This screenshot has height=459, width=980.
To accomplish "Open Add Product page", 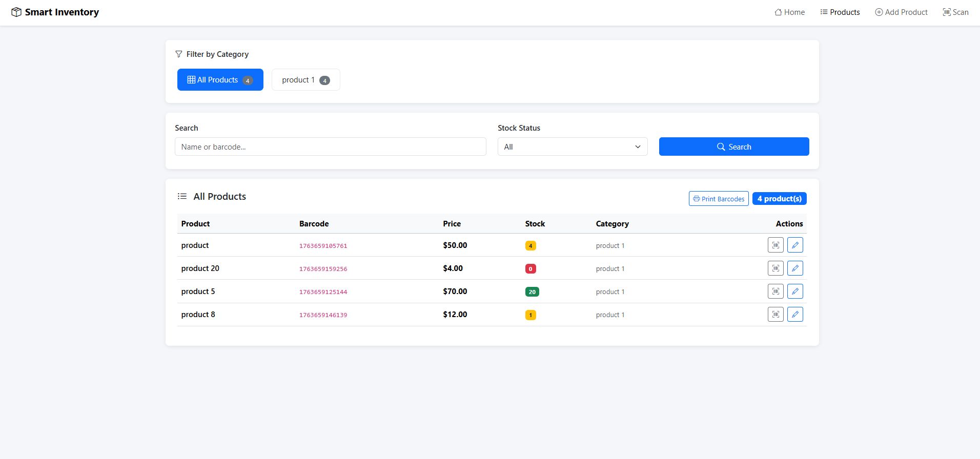I will click(x=901, y=12).
